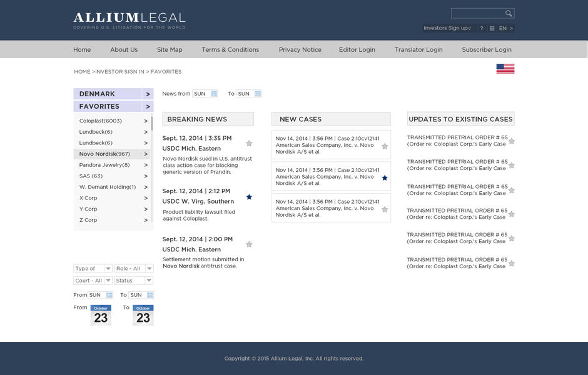The width and height of the screenshot is (588, 375).
Task: Click the favorites list scrollbar
Action: pyautogui.click(x=152, y=124)
